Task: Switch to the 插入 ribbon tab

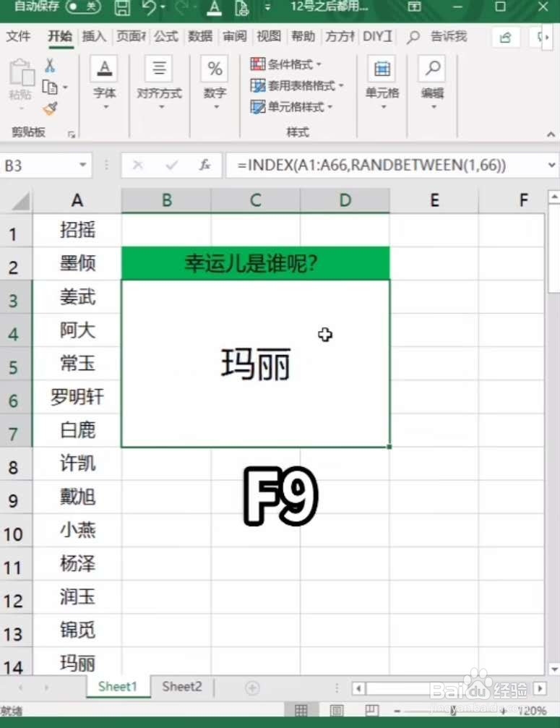Action: tap(94, 36)
